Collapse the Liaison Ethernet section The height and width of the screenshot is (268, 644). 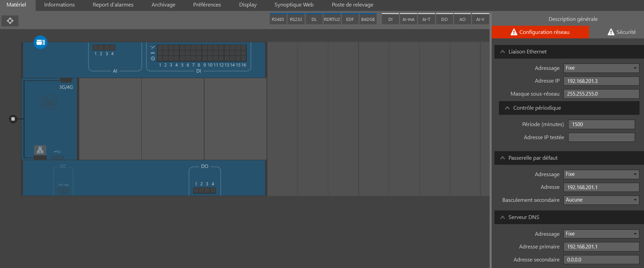503,52
